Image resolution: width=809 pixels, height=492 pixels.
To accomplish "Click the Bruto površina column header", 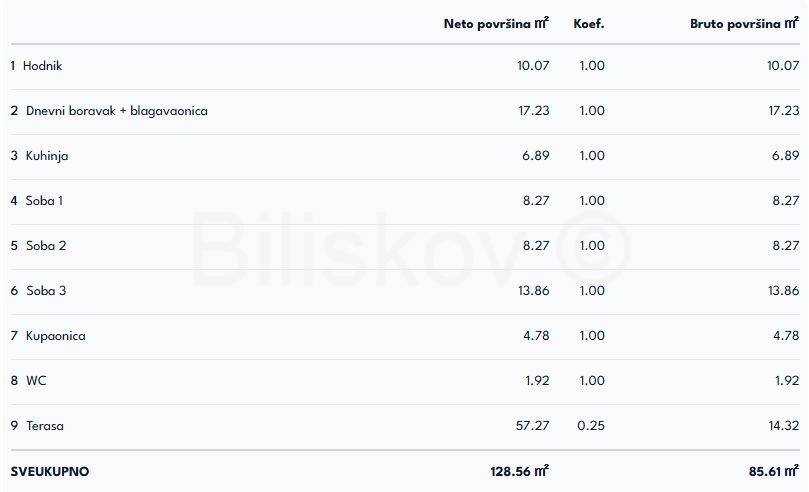I will coord(744,23).
